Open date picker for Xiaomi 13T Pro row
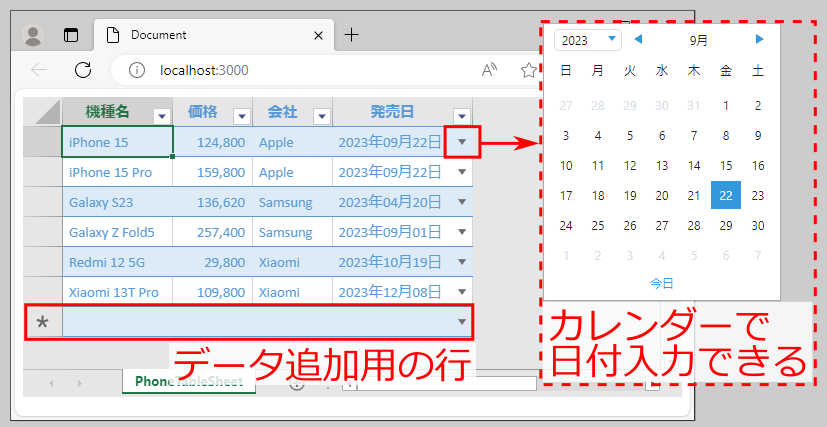The image size is (827, 427). coord(462,292)
